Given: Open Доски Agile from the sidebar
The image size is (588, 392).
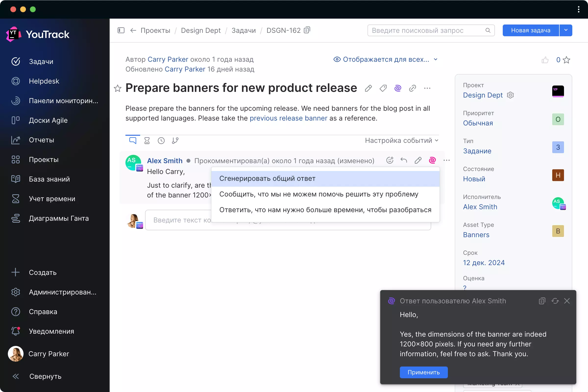Looking at the screenshot, I should coord(48,120).
